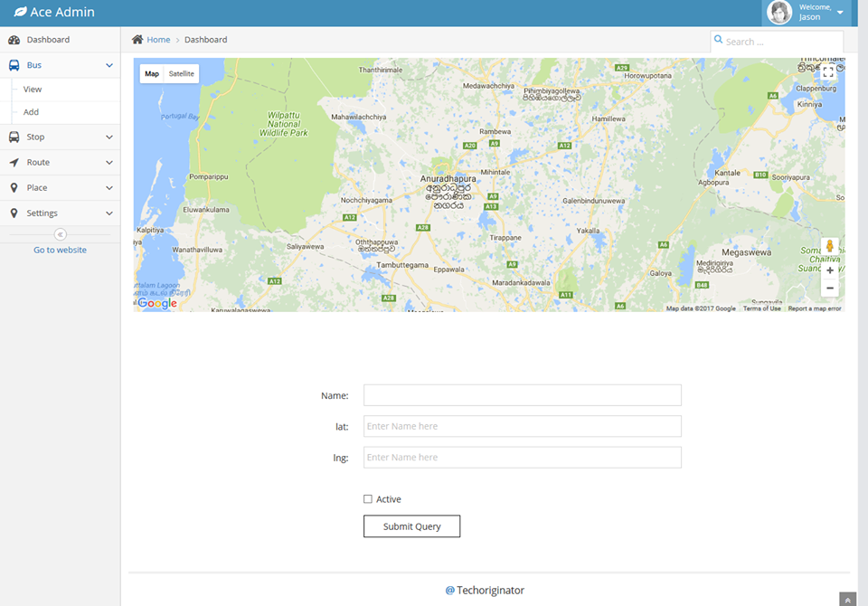This screenshot has width=868, height=606.
Task: Zoom out the map with minus button
Action: click(830, 288)
